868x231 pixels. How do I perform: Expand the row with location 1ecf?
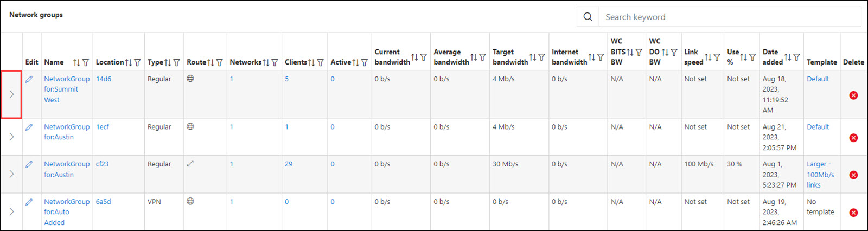[x=11, y=137]
